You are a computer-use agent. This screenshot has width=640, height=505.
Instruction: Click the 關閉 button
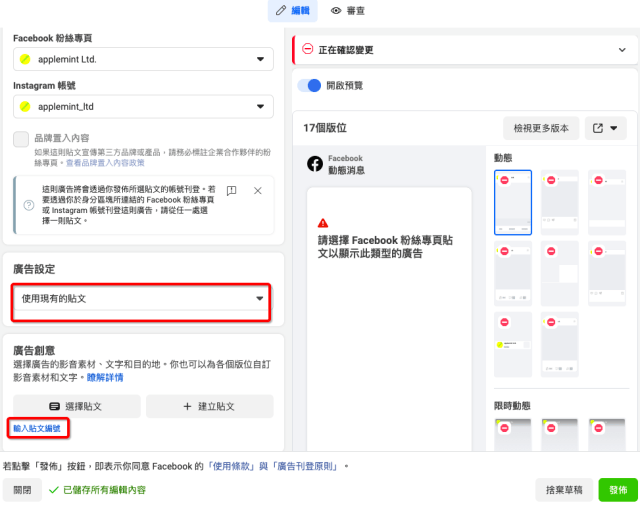point(22,490)
